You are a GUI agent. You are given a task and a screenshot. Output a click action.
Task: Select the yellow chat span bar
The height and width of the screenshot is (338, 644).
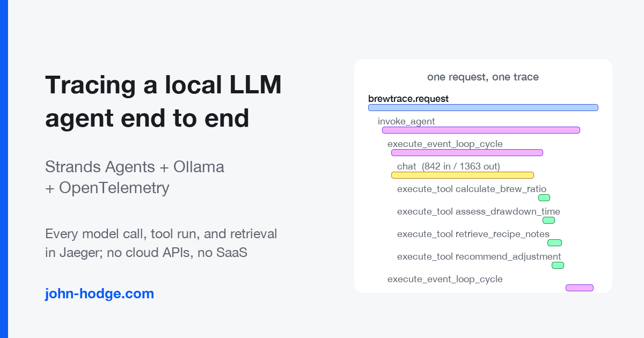point(463,175)
